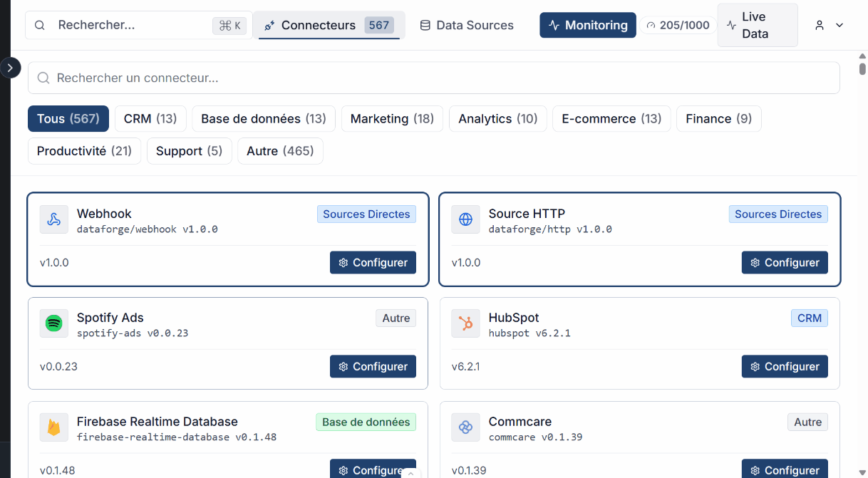The height and width of the screenshot is (478, 868).
Task: Expand the collapsed left sidebar
Action: pyautogui.click(x=10, y=67)
